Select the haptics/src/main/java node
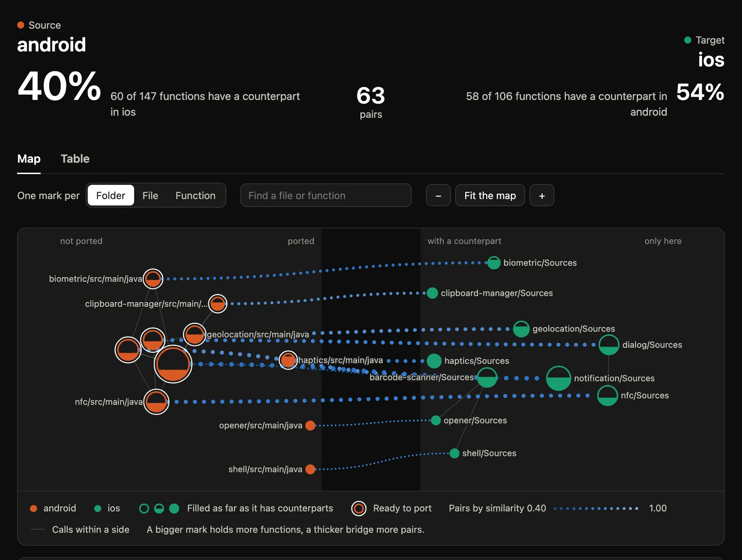Screen dimensions: 742x560 coord(288,360)
